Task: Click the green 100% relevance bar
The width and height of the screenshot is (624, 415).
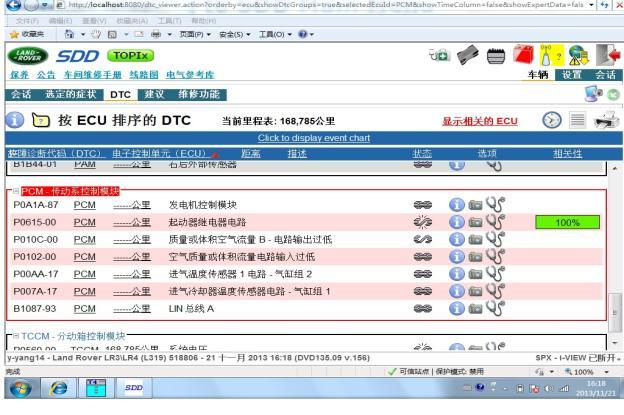Action: pos(567,222)
